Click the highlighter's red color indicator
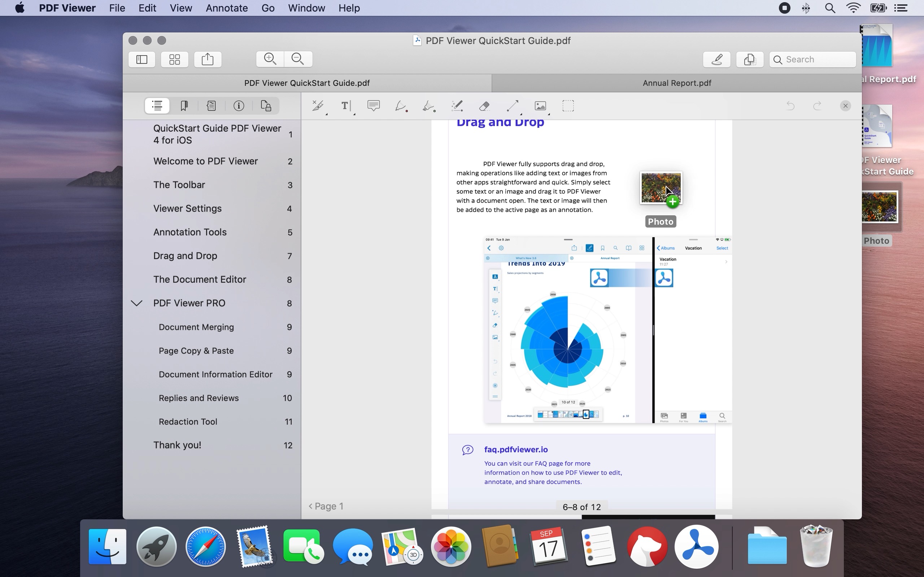Viewport: 924px width, 577px height. pyautogui.click(x=407, y=112)
